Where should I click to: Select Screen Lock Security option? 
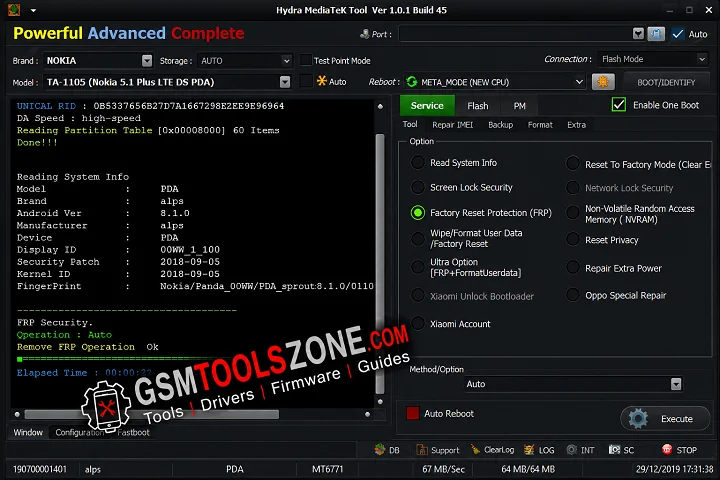(x=417, y=187)
